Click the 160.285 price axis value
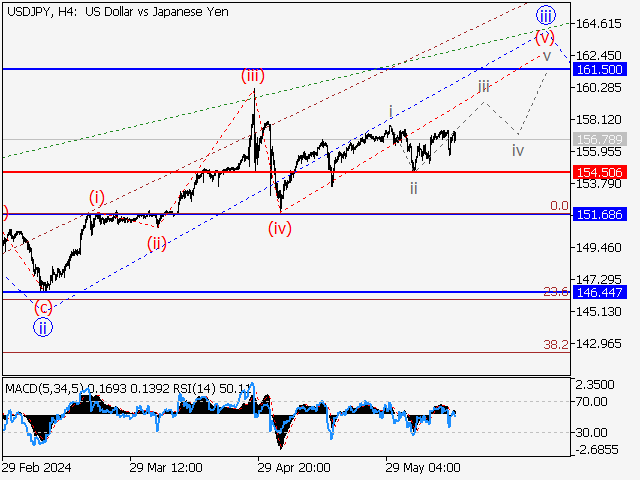The width and height of the screenshot is (640, 480). pyautogui.click(x=598, y=88)
